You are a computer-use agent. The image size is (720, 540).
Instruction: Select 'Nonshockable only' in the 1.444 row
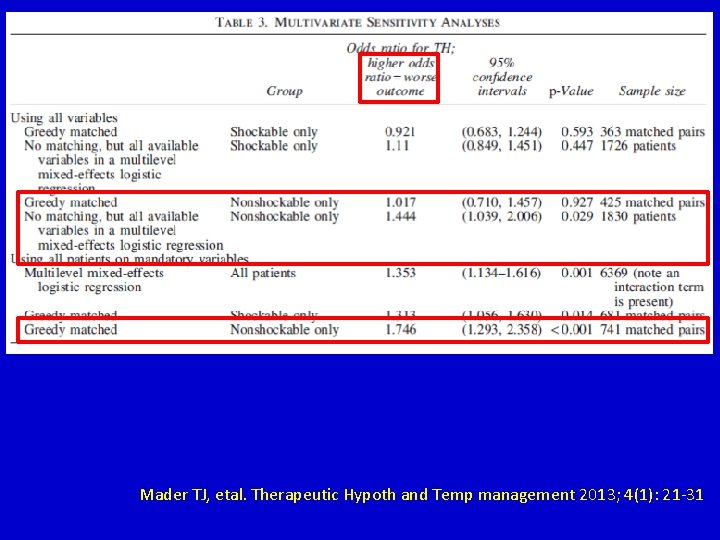click(x=285, y=216)
